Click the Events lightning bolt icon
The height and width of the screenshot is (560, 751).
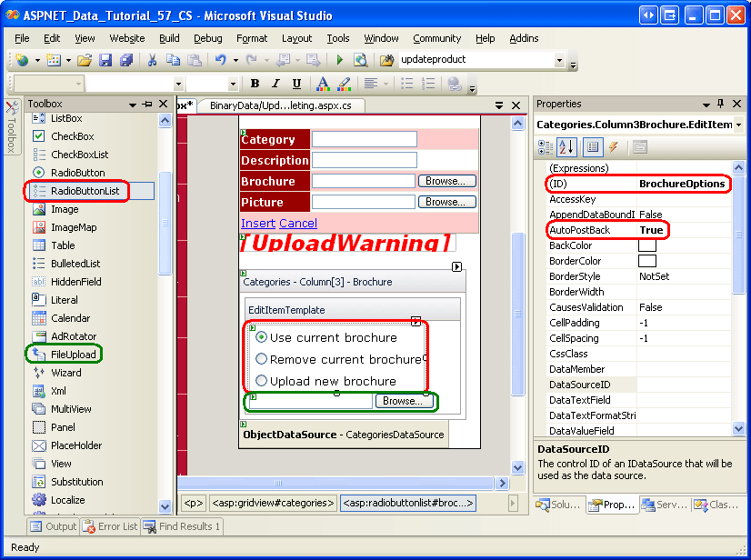pyautogui.click(x=614, y=147)
